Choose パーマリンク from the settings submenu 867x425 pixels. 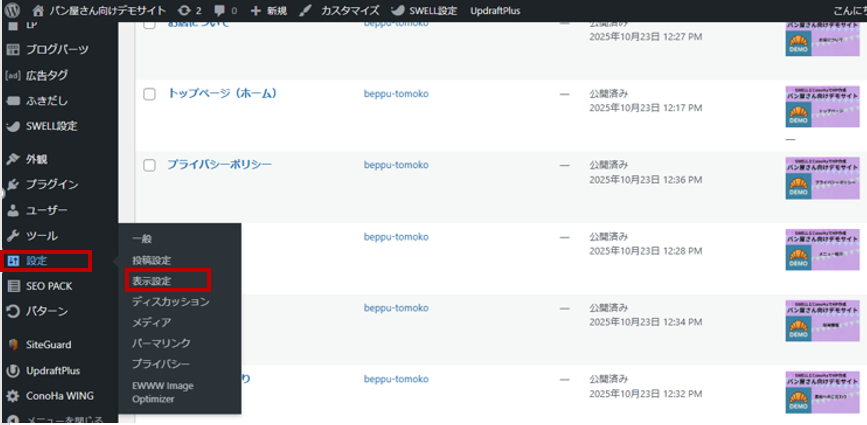click(161, 343)
